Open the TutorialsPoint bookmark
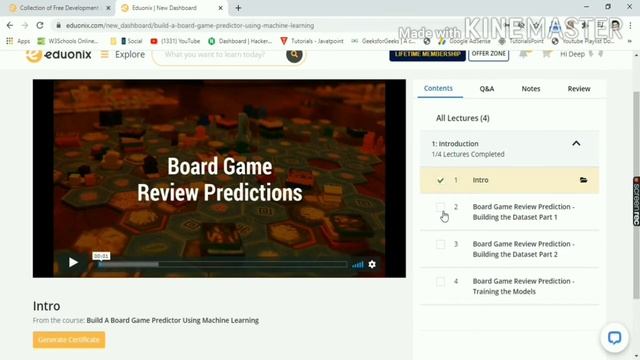This screenshot has height=360, width=640. pyautogui.click(x=521, y=41)
